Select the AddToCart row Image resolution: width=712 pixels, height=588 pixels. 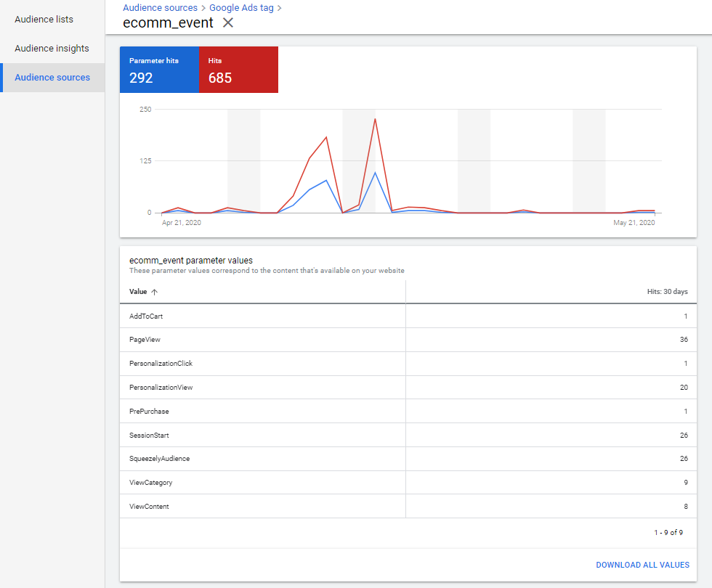pyautogui.click(x=408, y=317)
